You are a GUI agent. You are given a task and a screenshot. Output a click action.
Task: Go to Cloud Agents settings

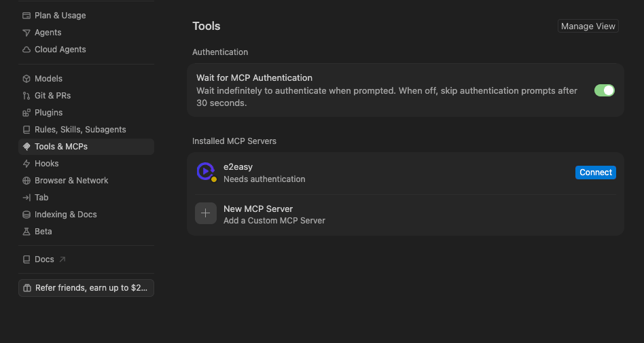click(86, 50)
